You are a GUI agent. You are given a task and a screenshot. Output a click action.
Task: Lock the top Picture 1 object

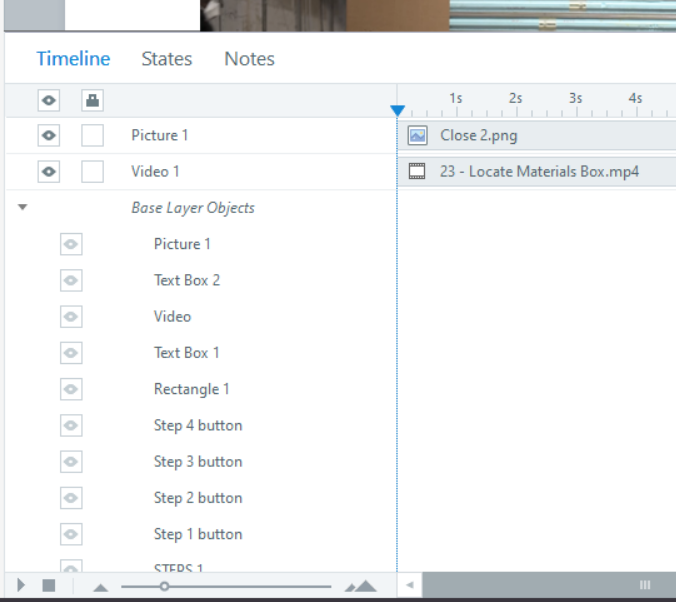[92, 135]
